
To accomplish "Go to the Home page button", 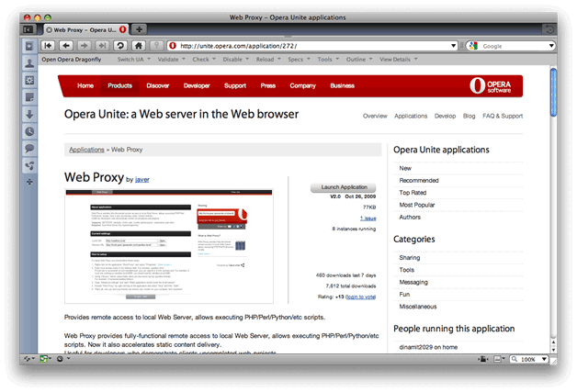I will click(139, 46).
